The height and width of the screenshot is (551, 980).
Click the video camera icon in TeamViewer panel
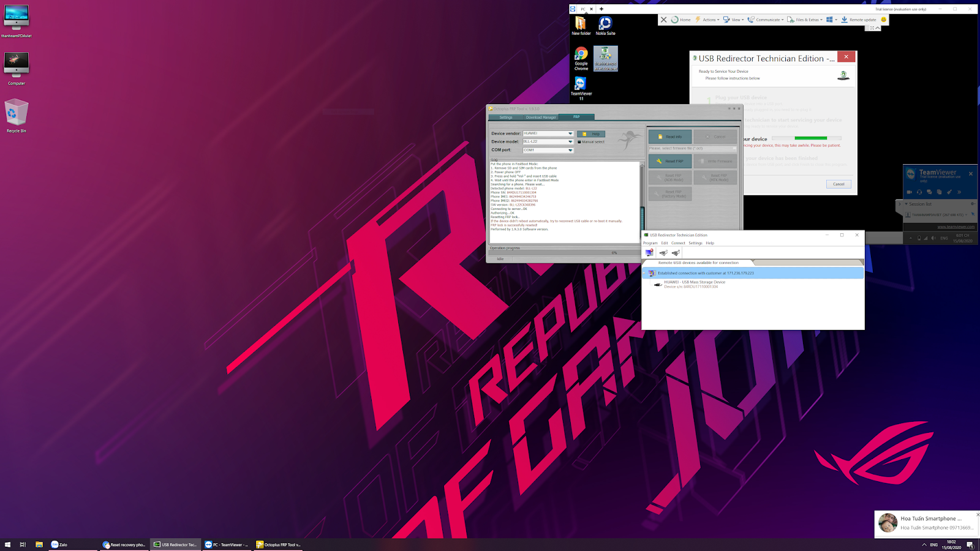(910, 192)
